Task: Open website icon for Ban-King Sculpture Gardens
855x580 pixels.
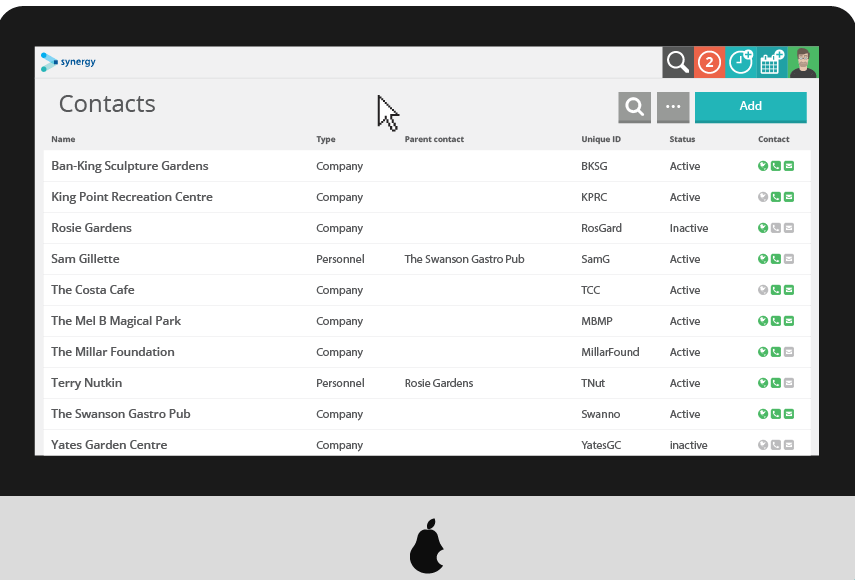Action: tap(763, 166)
